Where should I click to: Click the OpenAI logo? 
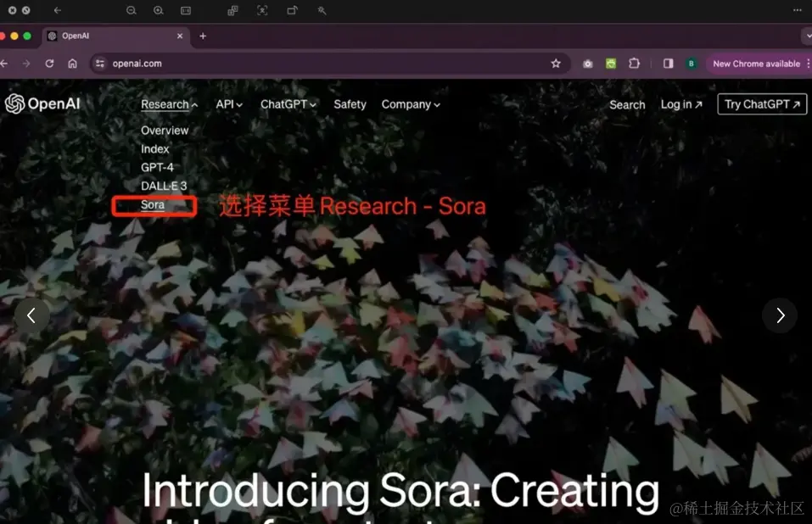[x=42, y=104]
